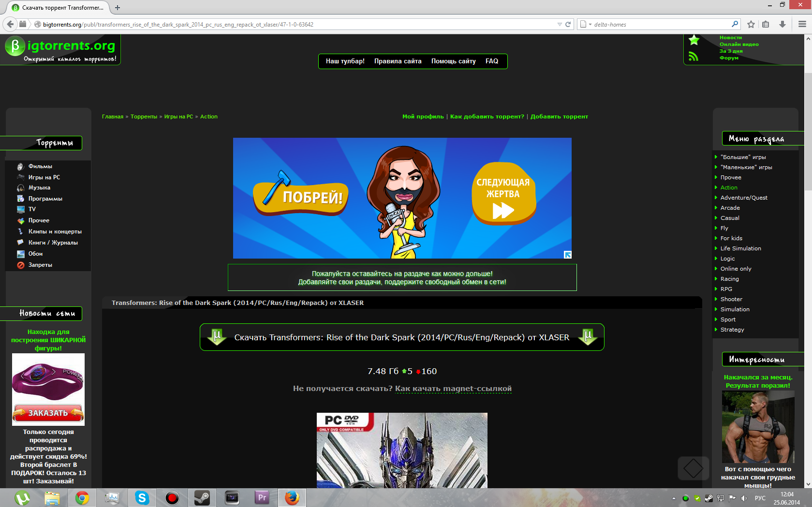Viewport: 812px width, 507px height.
Task: Open the Форум link in header
Action: point(729,58)
